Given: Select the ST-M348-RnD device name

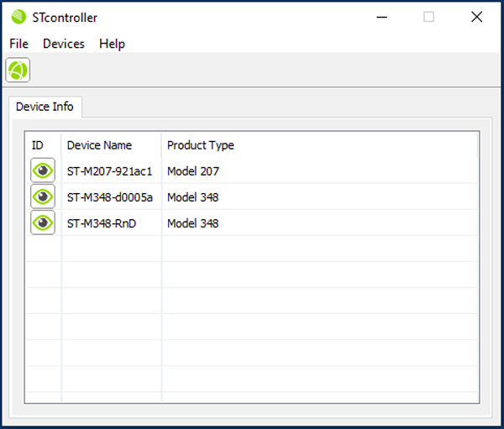Looking at the screenshot, I should 103,223.
